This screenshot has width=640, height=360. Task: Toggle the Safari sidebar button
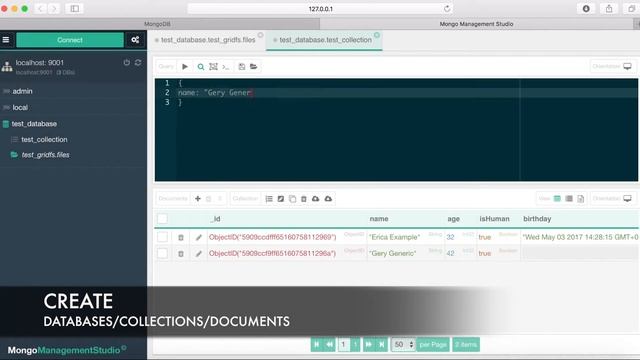pos(75,9)
